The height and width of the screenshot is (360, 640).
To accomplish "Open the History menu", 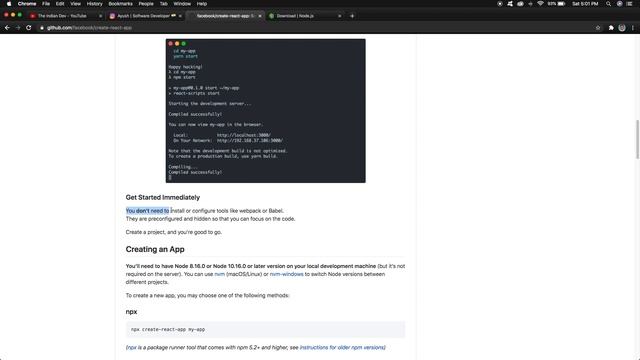I will point(95,4).
